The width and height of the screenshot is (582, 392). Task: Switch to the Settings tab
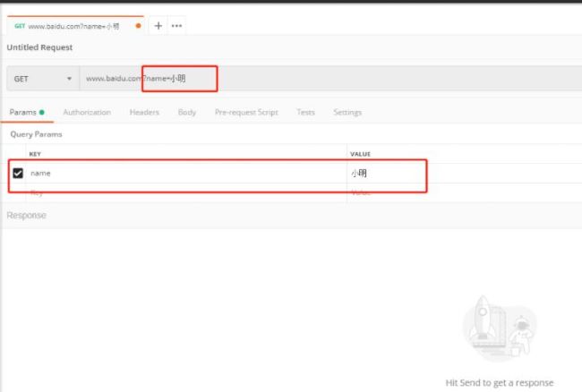(x=347, y=113)
